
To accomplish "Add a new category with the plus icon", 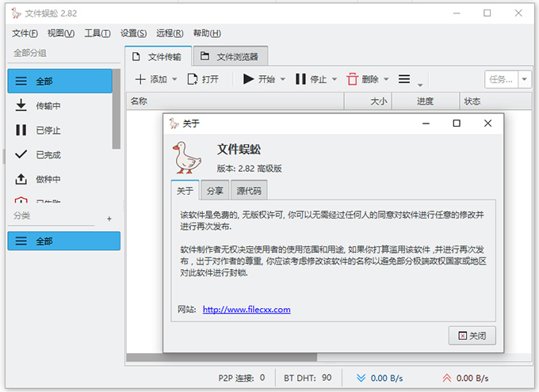I will point(109,219).
